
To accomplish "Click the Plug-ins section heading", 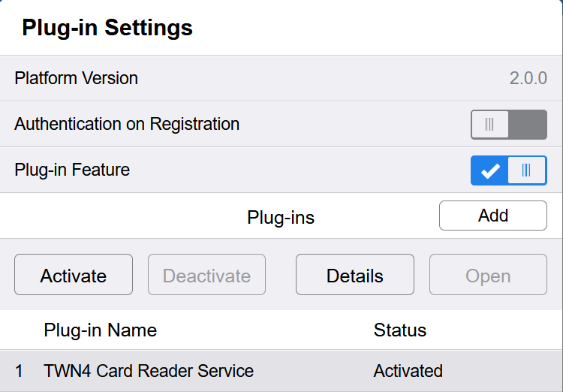I will [x=281, y=217].
